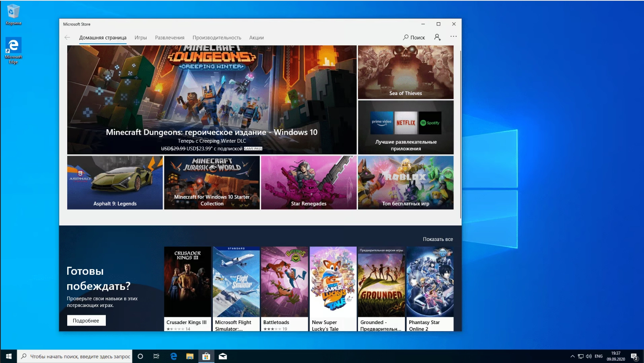Open the Mail app from the taskbar
The image size is (644, 363).
(222, 356)
